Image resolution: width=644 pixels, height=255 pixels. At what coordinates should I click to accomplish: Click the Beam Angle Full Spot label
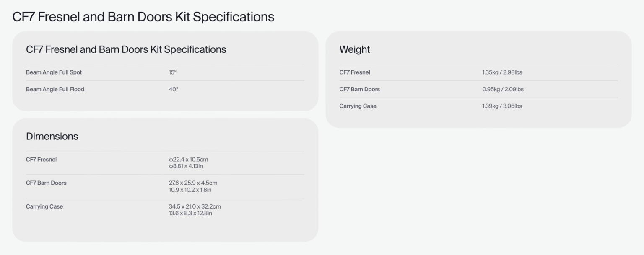tap(54, 72)
